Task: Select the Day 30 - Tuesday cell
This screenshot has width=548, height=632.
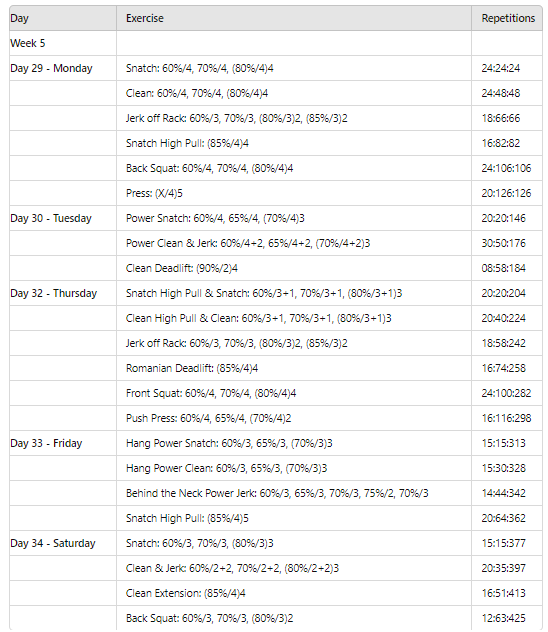Action: click(x=63, y=218)
